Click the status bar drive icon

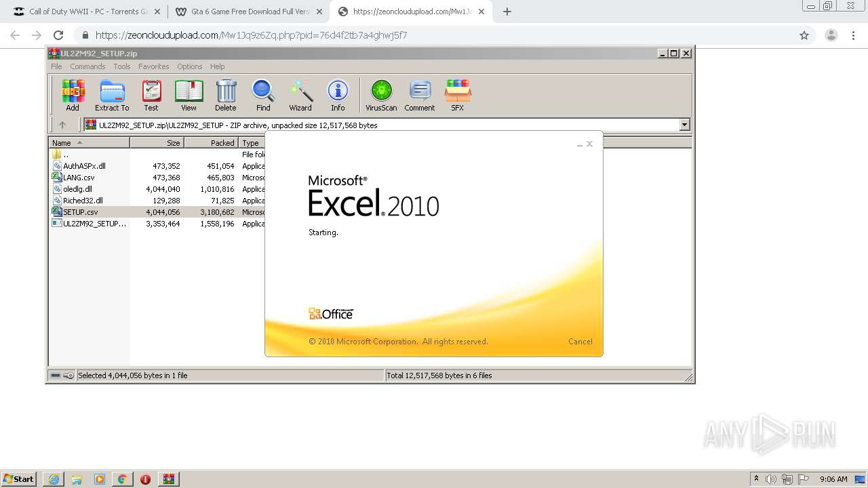click(x=56, y=375)
